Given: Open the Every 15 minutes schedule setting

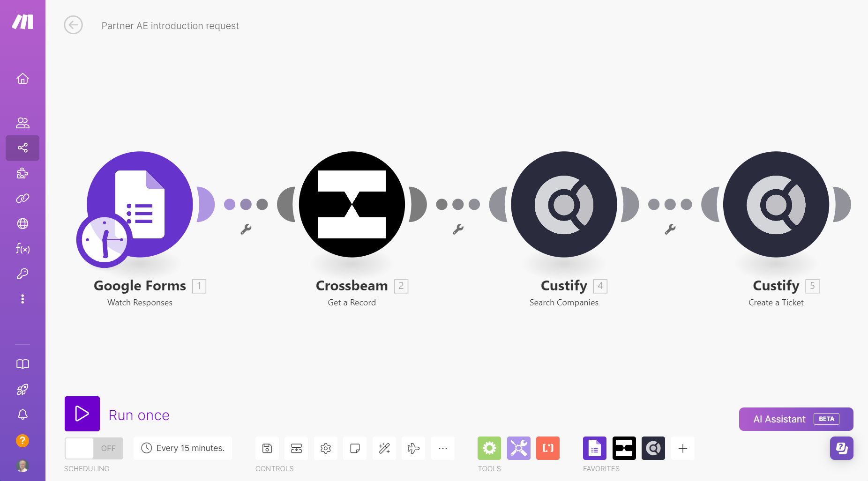Looking at the screenshot, I should tap(183, 448).
